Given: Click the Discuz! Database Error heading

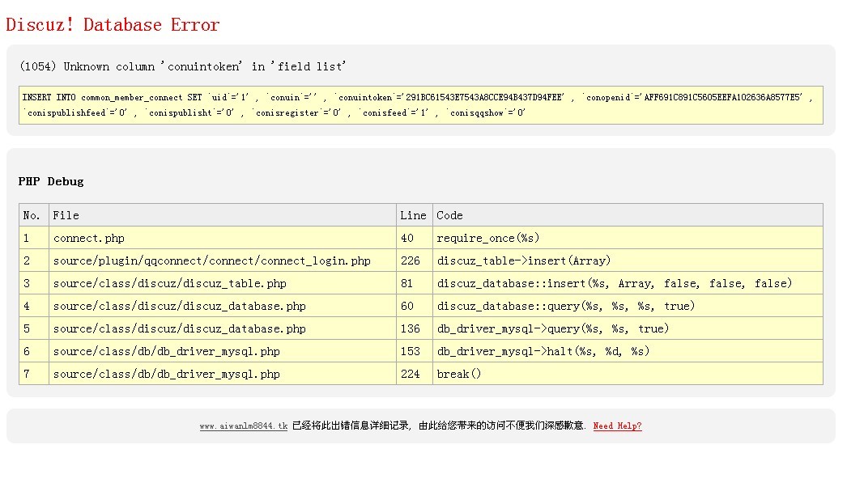Looking at the screenshot, I should click(113, 25).
